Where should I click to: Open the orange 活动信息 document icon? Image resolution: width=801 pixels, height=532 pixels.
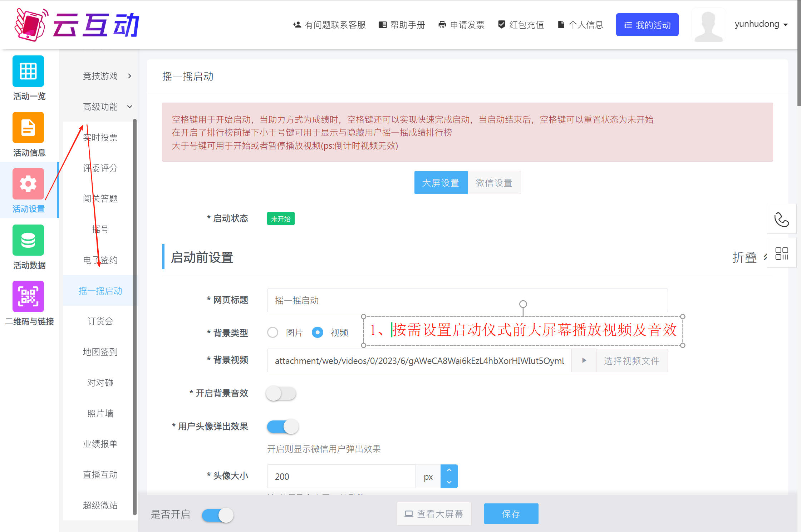[x=28, y=128]
